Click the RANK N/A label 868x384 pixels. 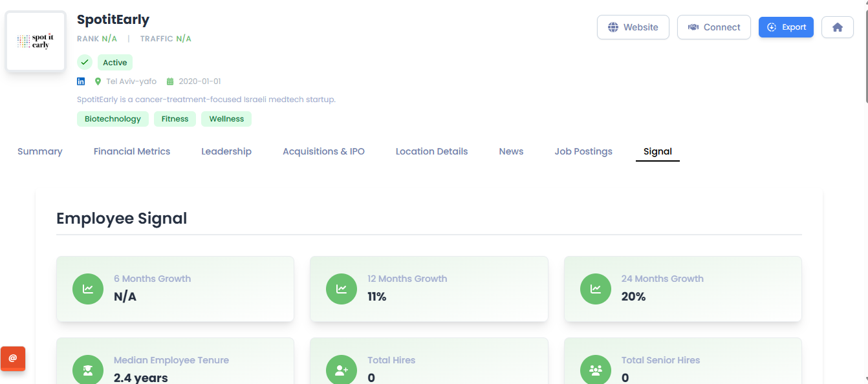click(x=97, y=39)
